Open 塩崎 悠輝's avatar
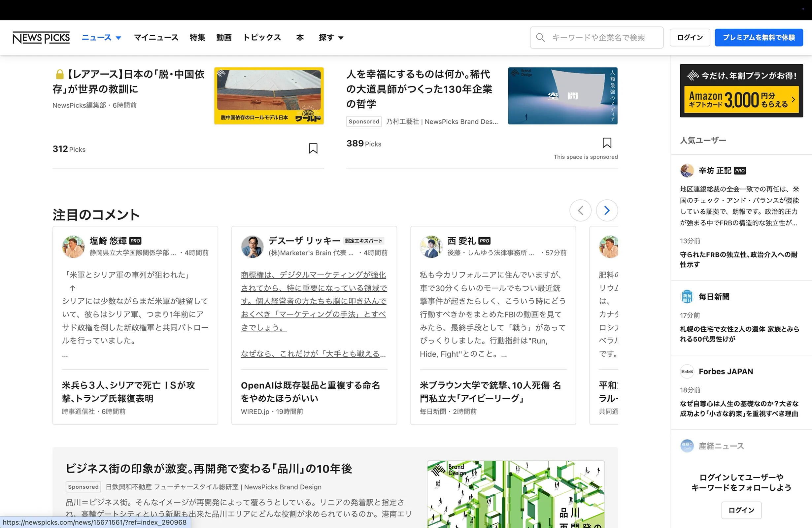The width and height of the screenshot is (812, 528). (73, 247)
